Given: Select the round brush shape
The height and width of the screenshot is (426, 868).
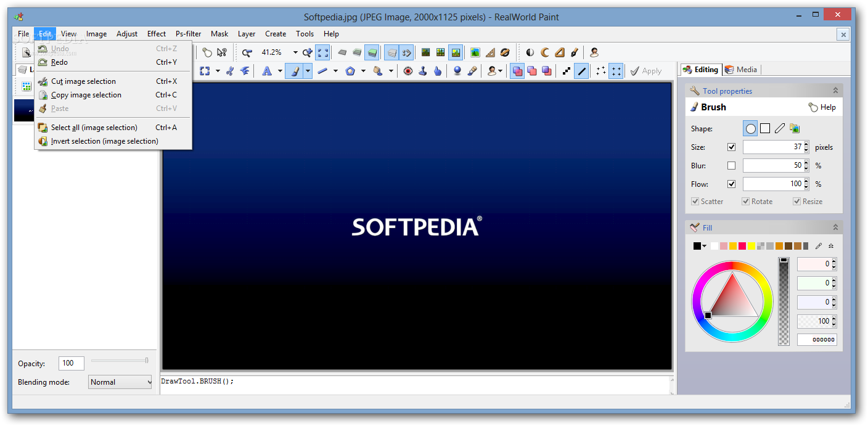Looking at the screenshot, I should coord(750,128).
